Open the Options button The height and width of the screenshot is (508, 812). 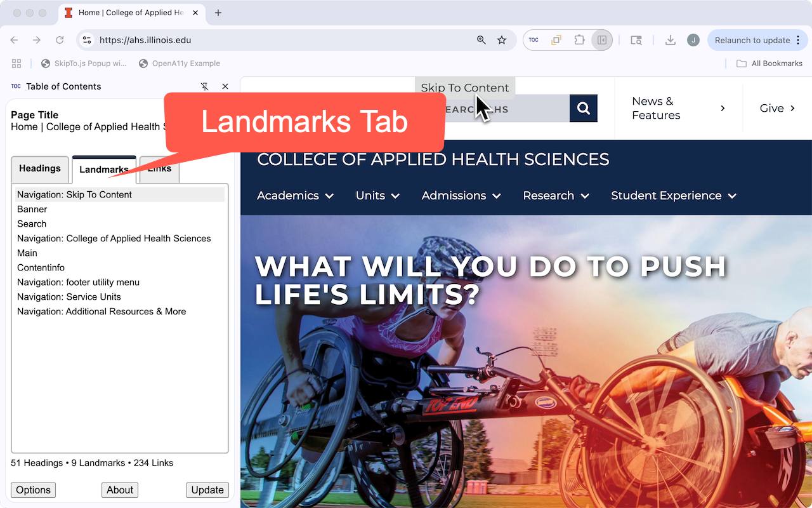(33, 490)
